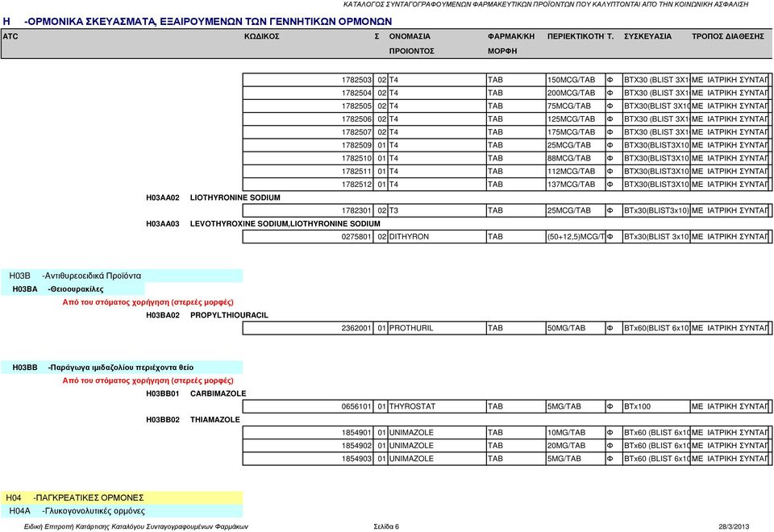Viewport: 774px width, 532px height.
Task: Select ATC code H03BB02
Action: pyautogui.click(x=162, y=420)
